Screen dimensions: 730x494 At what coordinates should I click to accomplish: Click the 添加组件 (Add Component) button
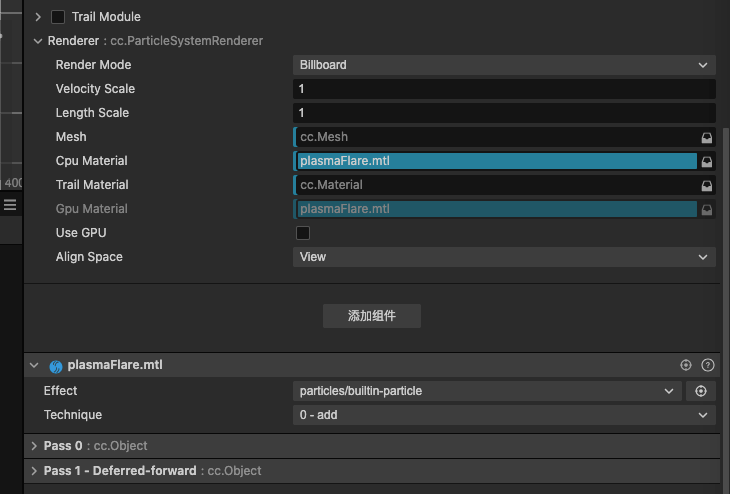372,316
